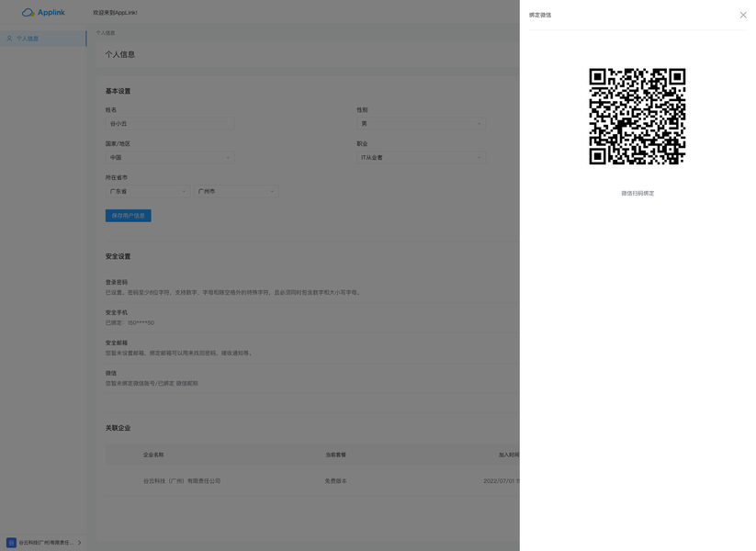The width and height of the screenshot is (756, 551).
Task: Click the bound phone 150****50 text
Action: [141, 323]
